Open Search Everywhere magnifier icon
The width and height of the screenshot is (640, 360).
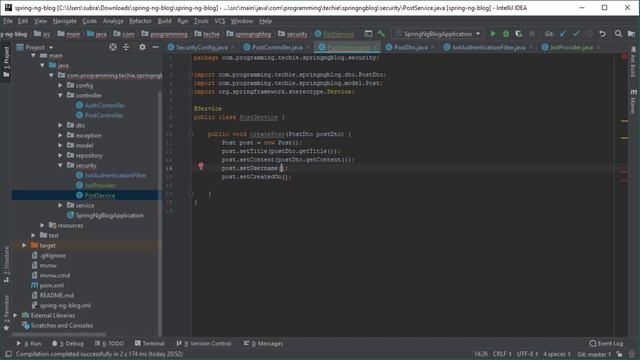[618, 34]
